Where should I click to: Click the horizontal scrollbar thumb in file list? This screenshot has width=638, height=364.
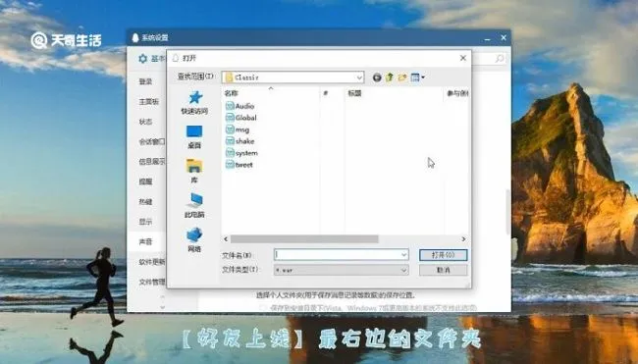[x=304, y=239]
